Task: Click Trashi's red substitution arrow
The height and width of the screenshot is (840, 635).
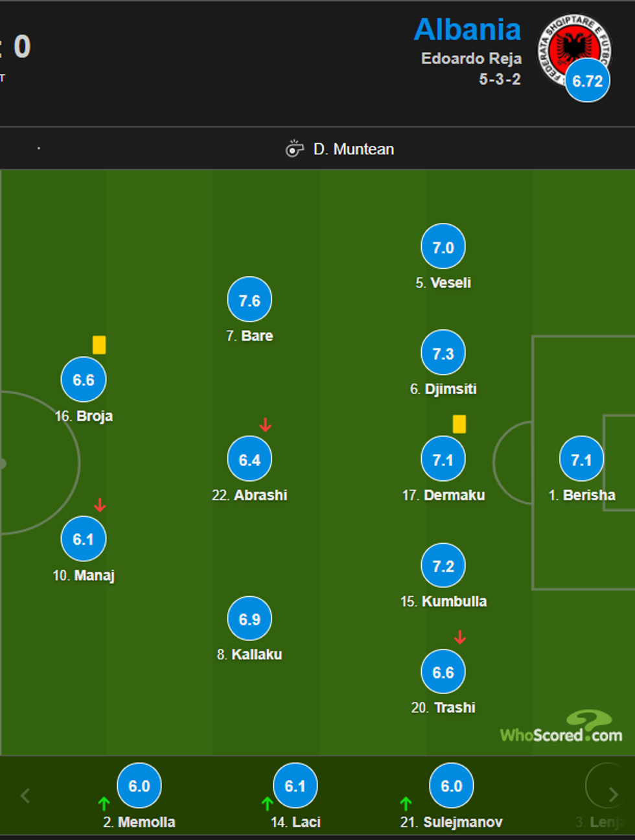Action: [x=460, y=637]
